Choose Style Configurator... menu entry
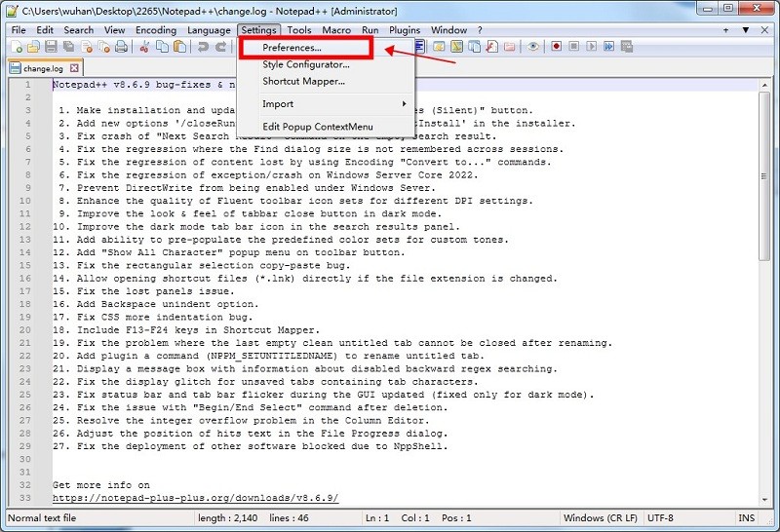The image size is (780, 532). [326, 64]
